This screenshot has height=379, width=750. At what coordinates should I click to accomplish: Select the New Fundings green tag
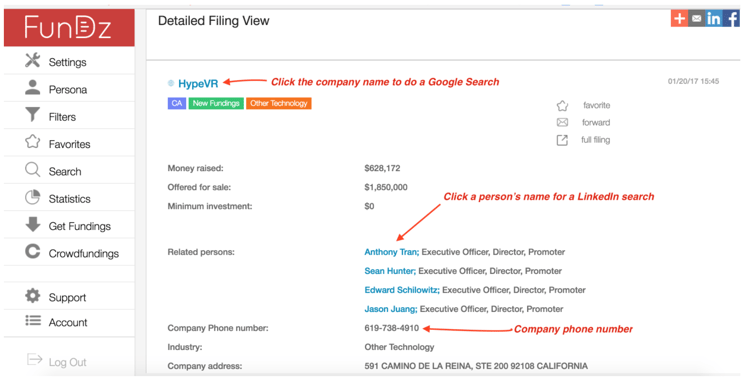[x=216, y=103]
